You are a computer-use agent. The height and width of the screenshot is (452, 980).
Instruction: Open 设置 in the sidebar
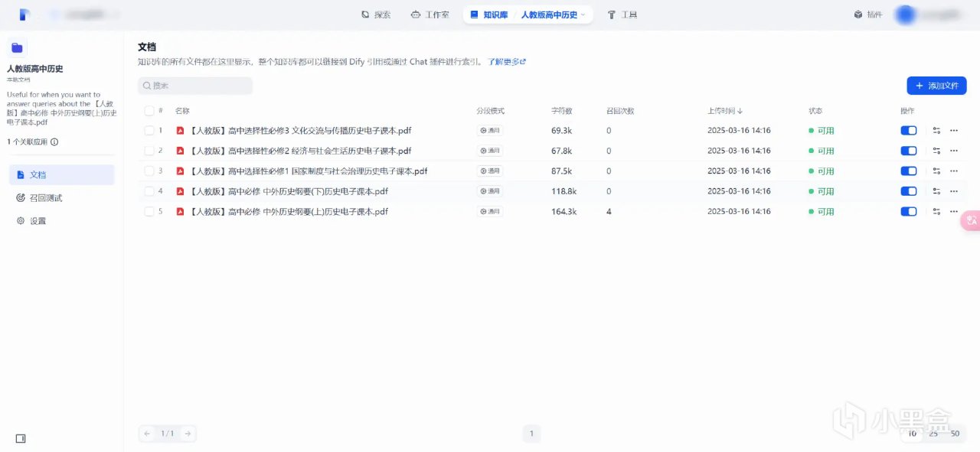(61, 221)
